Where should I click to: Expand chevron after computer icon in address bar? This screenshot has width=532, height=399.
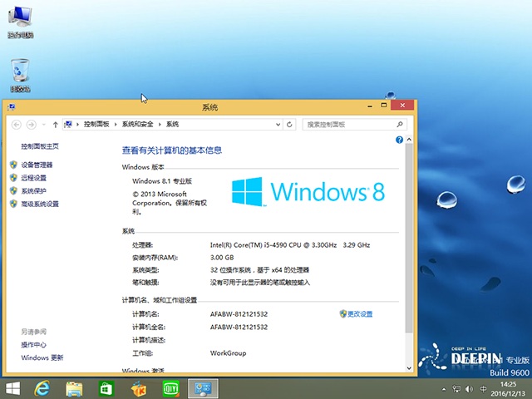77,125
